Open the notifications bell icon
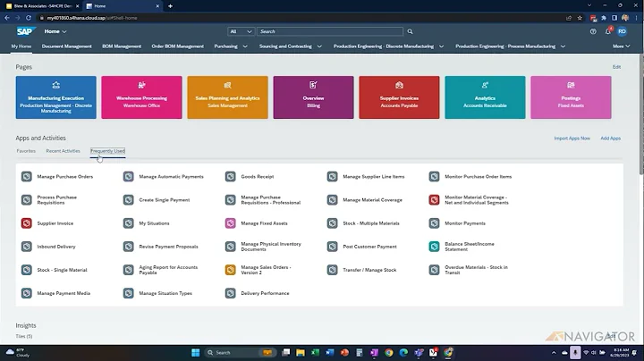644x361 pixels. [x=608, y=31]
